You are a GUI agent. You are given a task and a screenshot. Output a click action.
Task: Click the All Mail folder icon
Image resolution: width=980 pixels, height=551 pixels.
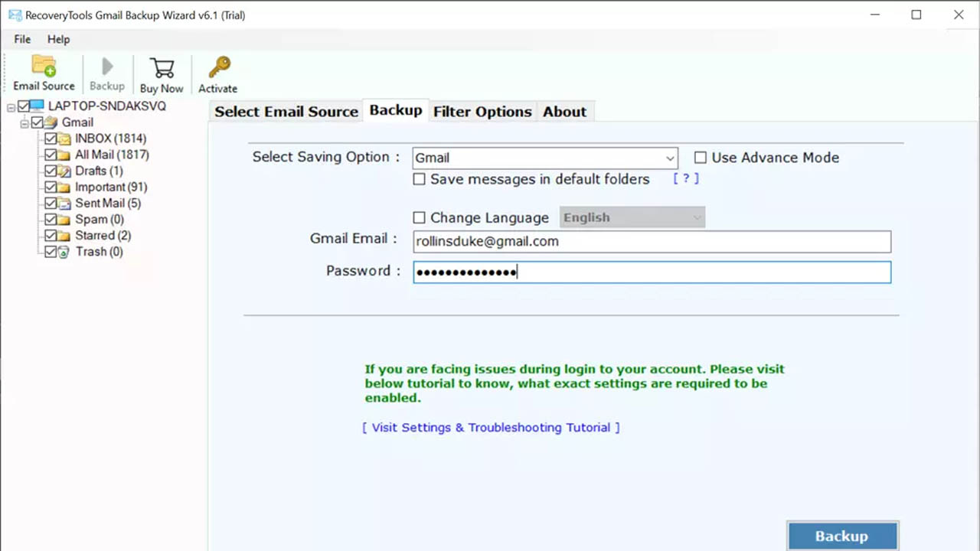pyautogui.click(x=65, y=155)
